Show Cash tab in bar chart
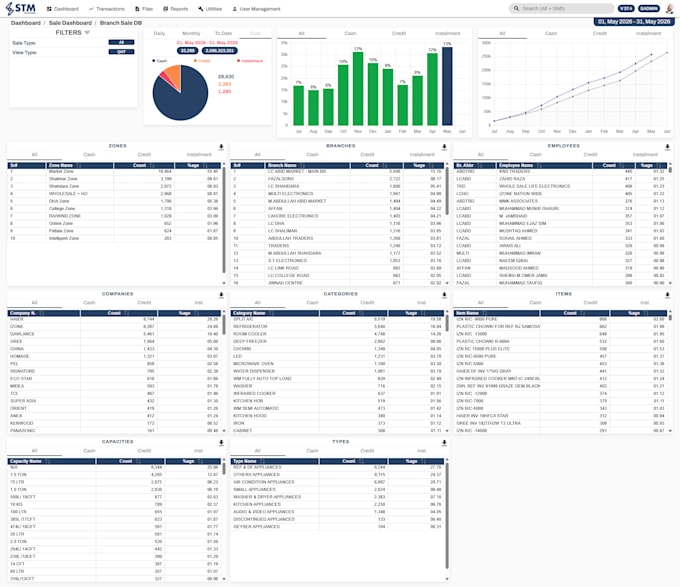680x587 pixels. coord(350,33)
